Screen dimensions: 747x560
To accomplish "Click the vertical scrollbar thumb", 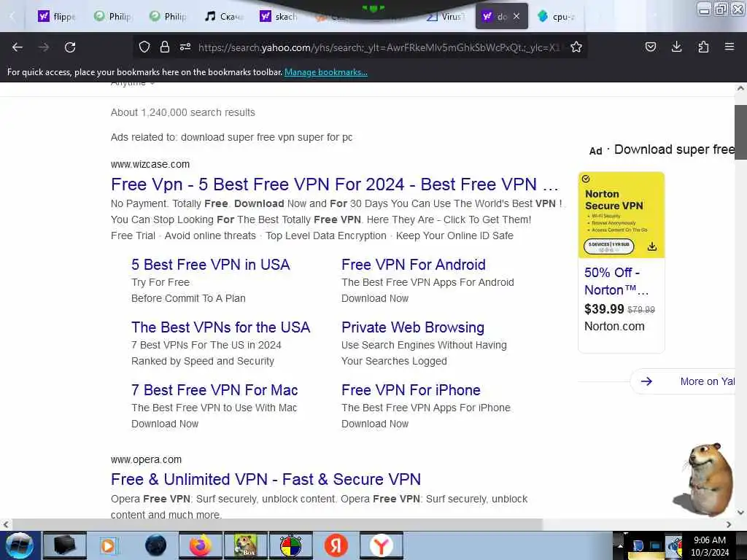I will point(740,133).
